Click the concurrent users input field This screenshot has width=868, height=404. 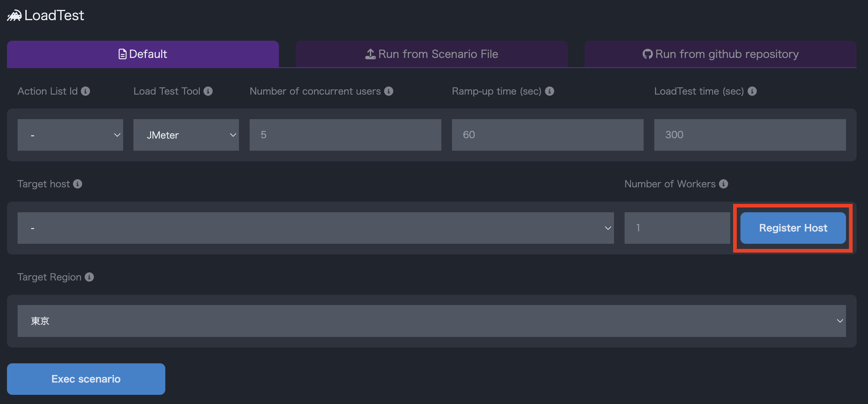(345, 135)
